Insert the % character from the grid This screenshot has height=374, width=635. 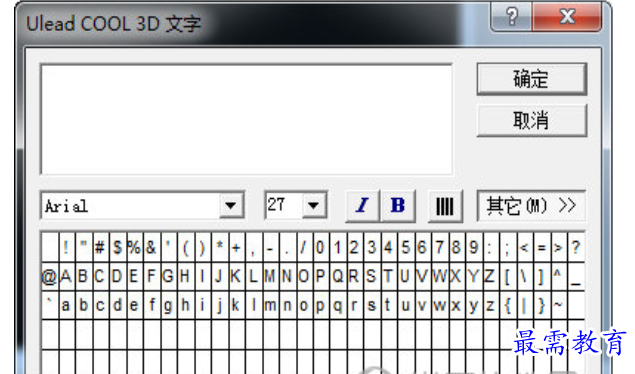click(x=134, y=247)
